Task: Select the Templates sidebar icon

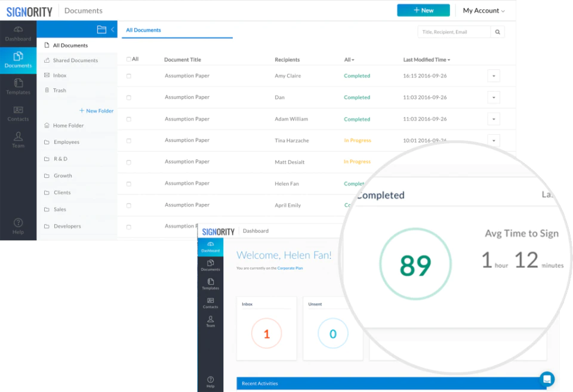Action: click(x=18, y=87)
